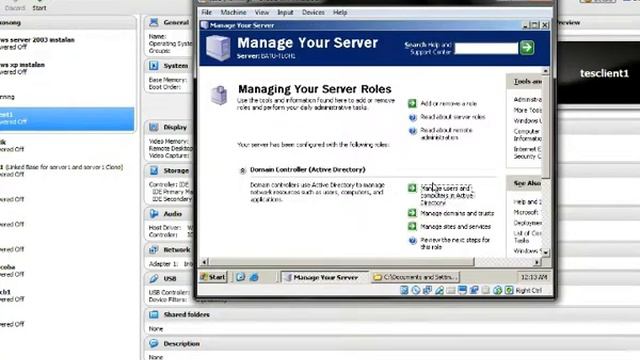The image size is (640, 360).
Task: Click the horizontal scrollbar left arrow in Manage Your Server
Action: point(204,262)
